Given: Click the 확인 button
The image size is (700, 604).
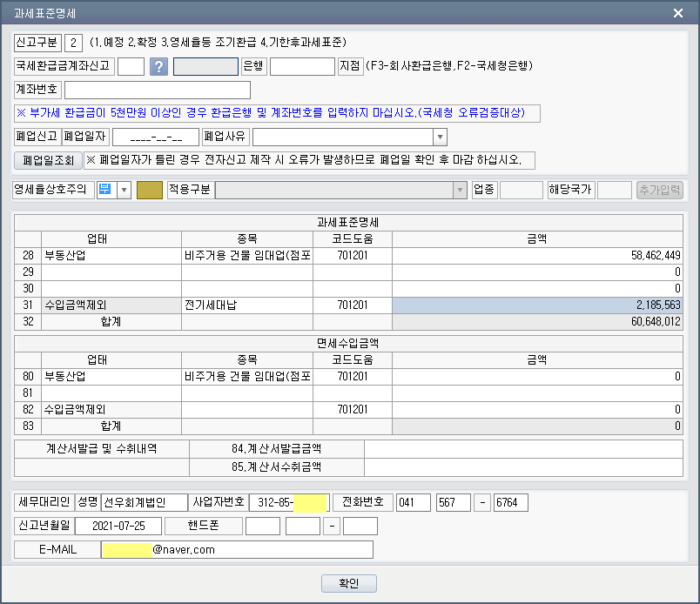Looking at the screenshot, I should click(349, 583).
